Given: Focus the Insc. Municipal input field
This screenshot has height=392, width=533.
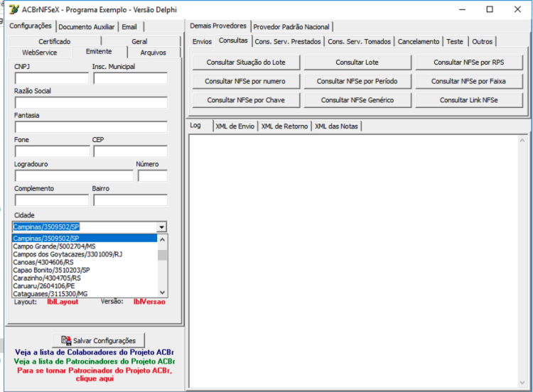Looking at the screenshot, I should 131,78.
